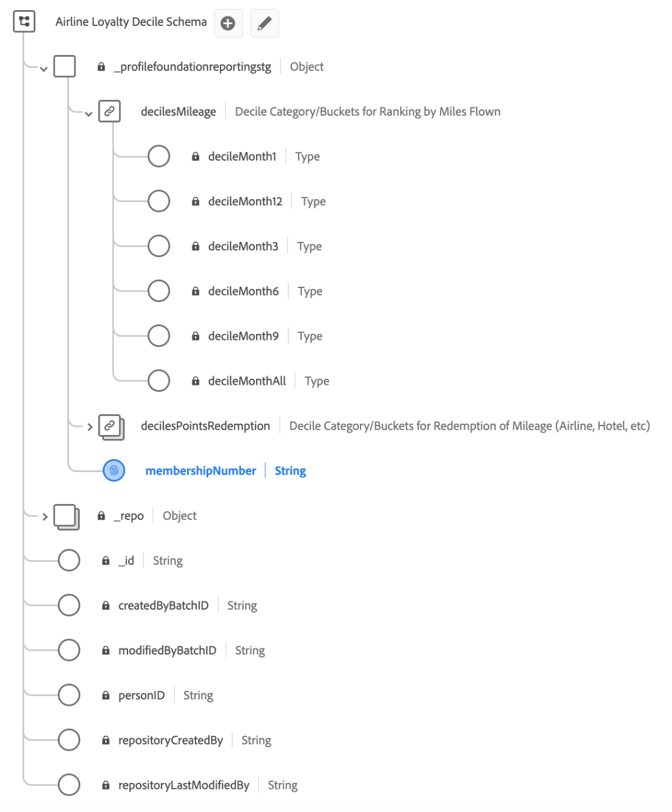
Task: Select the decileMonthAll field
Action: [247, 381]
